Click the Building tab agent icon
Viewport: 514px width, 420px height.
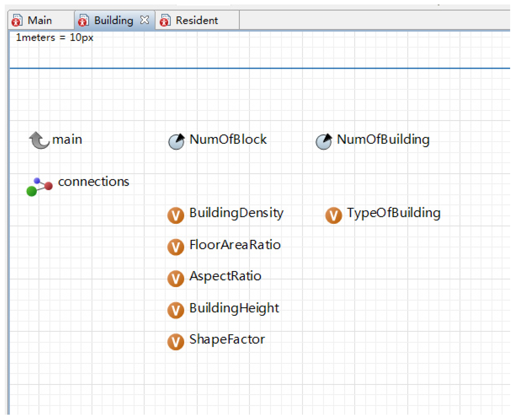[83, 21]
